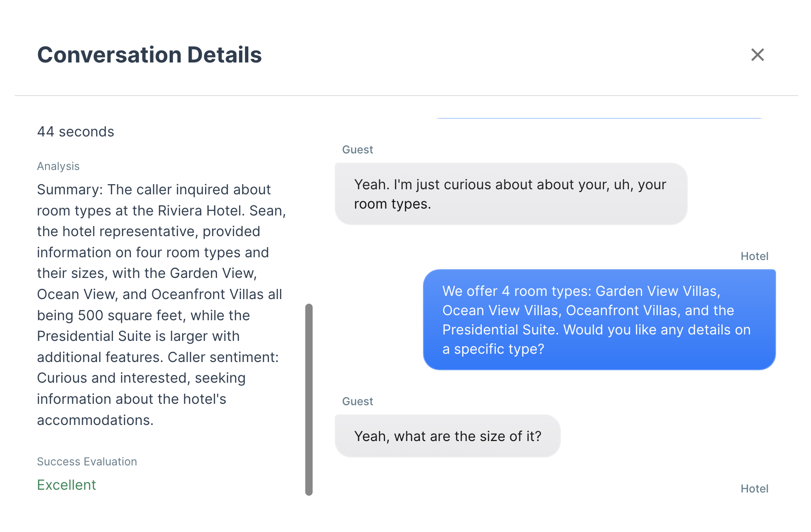811x532 pixels.
Task: Click the Hotel label above the blue bubble
Action: tap(754, 256)
